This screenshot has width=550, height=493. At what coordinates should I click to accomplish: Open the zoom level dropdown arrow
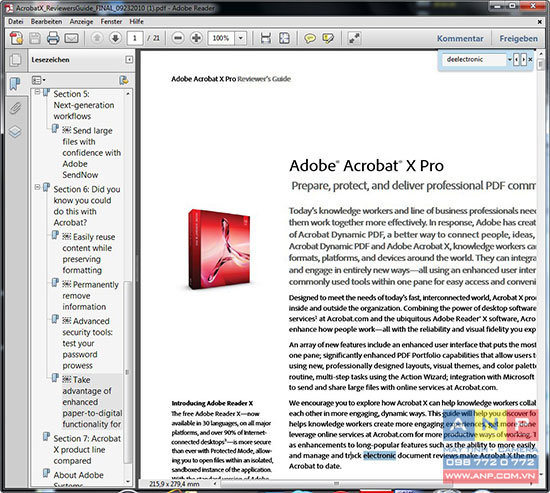tap(241, 38)
